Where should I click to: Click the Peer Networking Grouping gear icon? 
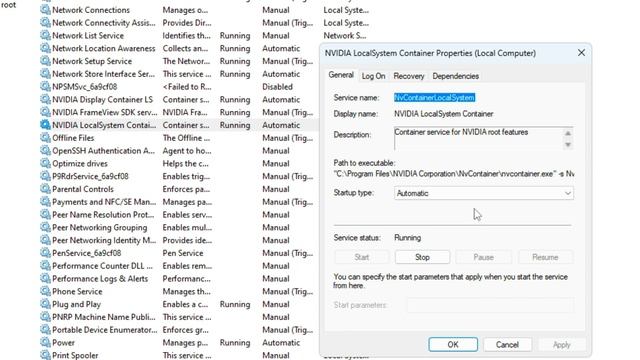45,227
